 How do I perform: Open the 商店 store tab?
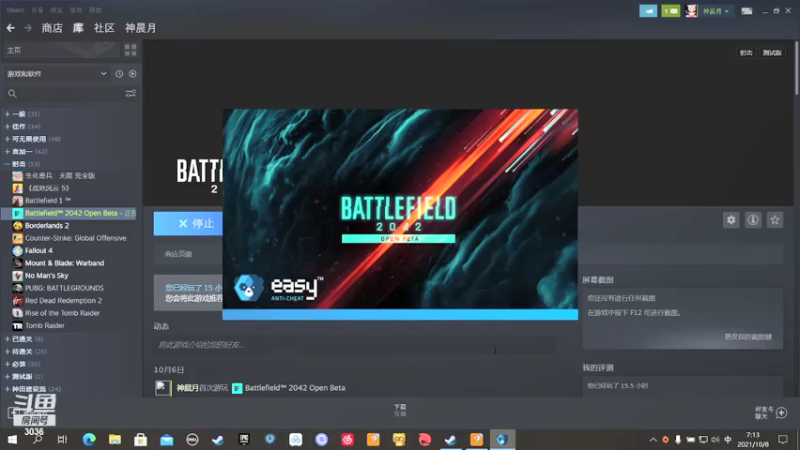52,28
